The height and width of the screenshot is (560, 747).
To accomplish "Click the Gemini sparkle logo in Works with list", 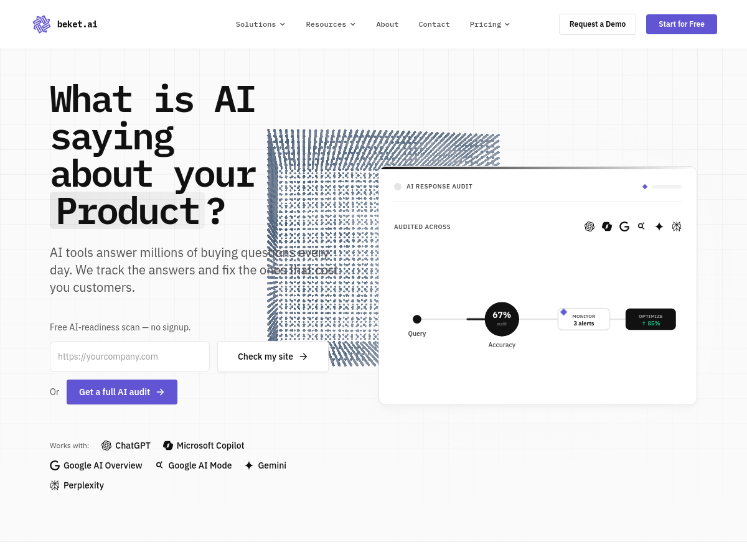I will [249, 465].
